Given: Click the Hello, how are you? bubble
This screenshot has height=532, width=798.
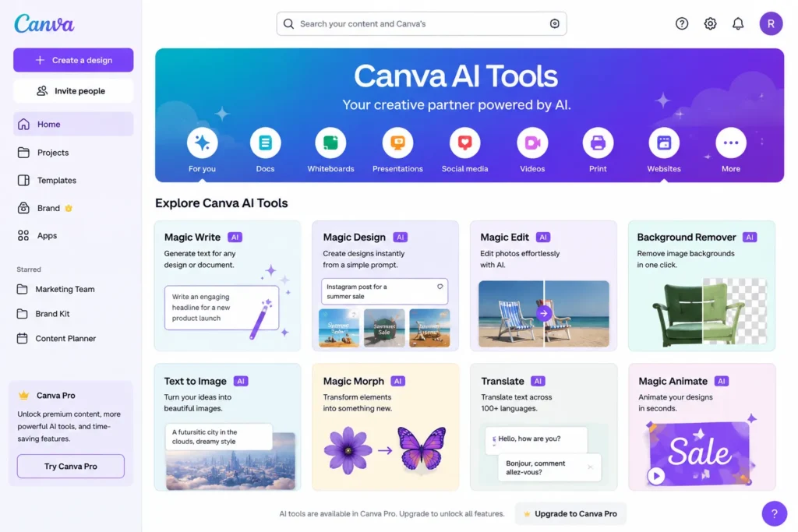Looking at the screenshot, I should [535, 439].
